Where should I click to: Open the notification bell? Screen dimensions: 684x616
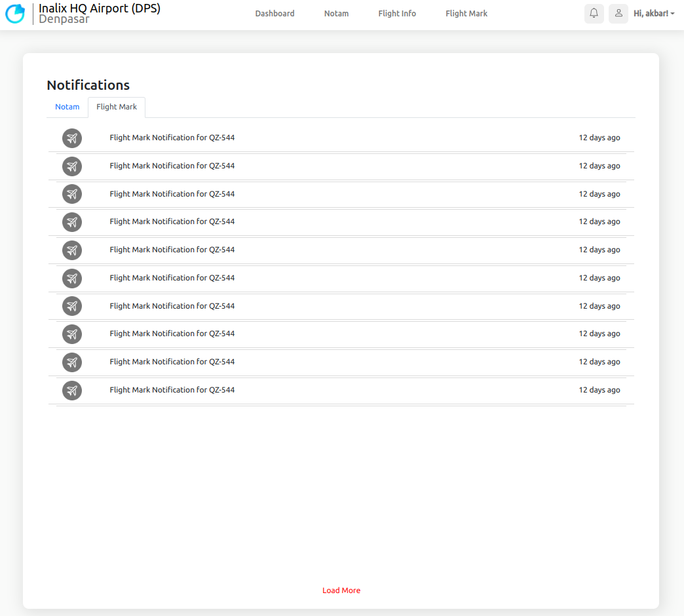(x=594, y=14)
